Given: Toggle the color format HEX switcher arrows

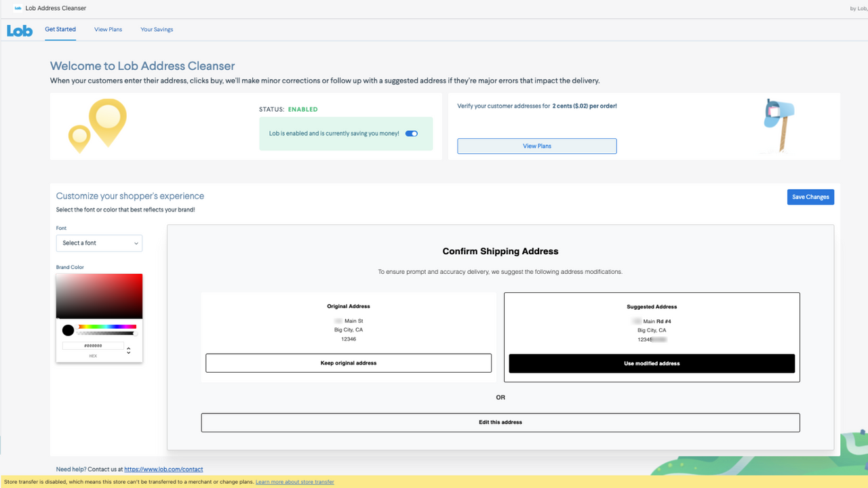Looking at the screenshot, I should tap(129, 350).
